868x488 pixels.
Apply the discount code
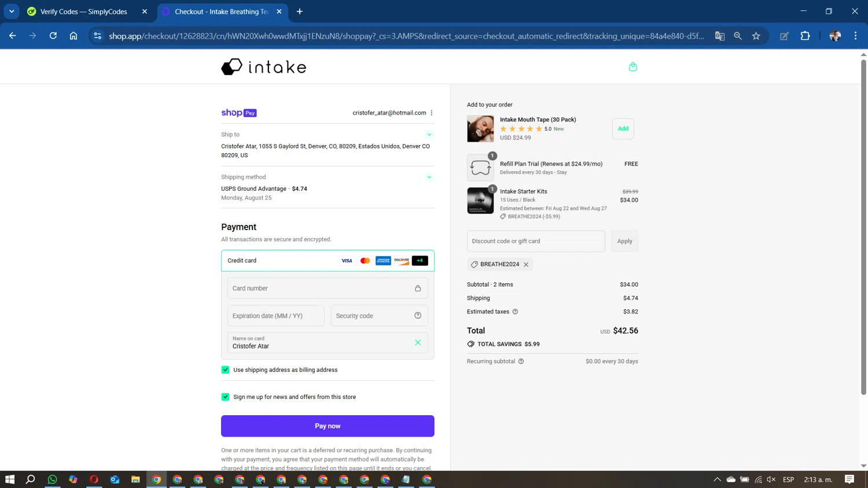pos(624,241)
